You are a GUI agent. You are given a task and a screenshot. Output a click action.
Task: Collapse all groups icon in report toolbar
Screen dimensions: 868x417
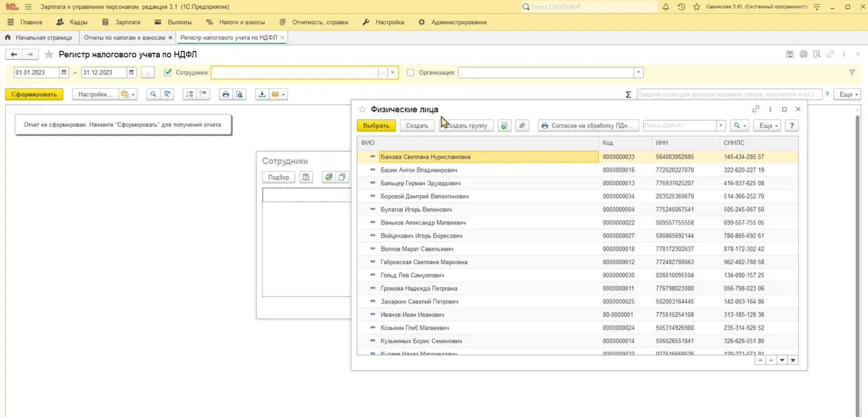tap(189, 94)
